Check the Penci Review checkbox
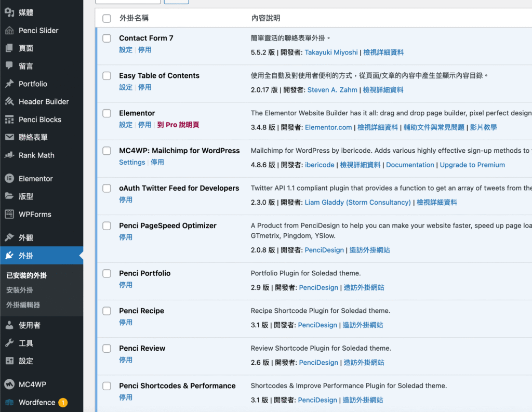 click(107, 349)
